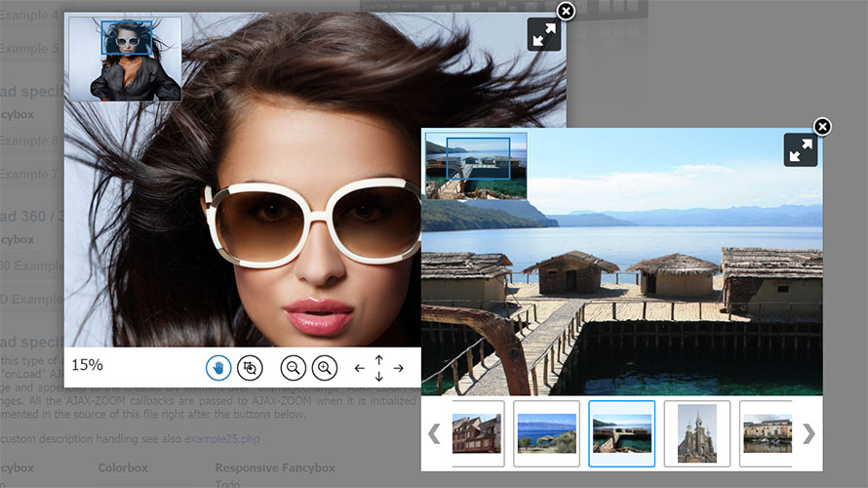Click the 15% zoom level text
Image resolution: width=868 pixels, height=488 pixels.
tap(87, 365)
